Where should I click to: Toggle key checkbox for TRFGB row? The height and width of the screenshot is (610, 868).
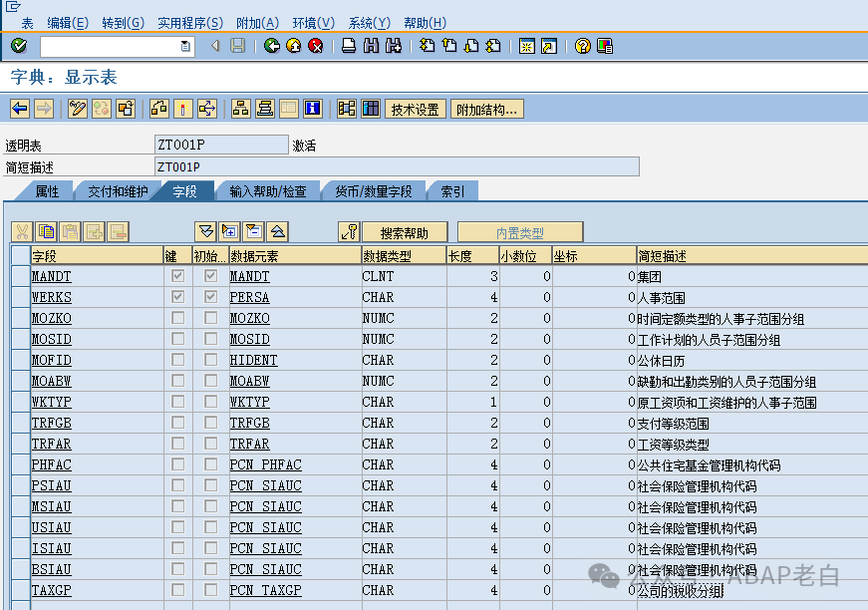pyautogui.click(x=177, y=423)
